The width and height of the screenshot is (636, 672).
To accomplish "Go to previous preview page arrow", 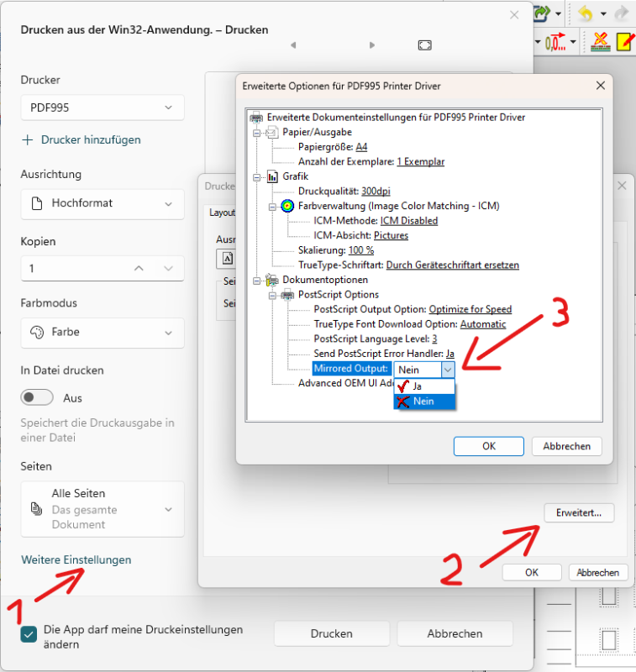I will pyautogui.click(x=293, y=45).
